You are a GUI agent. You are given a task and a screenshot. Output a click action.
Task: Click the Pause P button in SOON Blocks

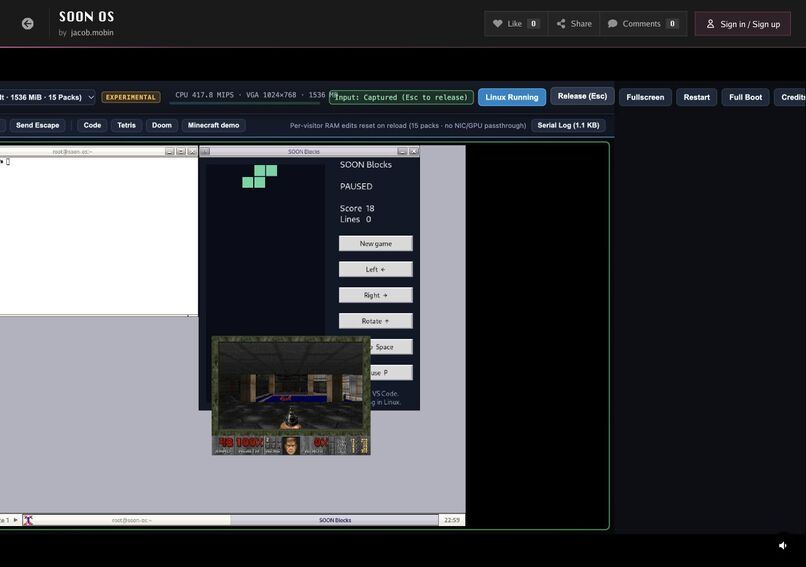[x=391, y=373]
